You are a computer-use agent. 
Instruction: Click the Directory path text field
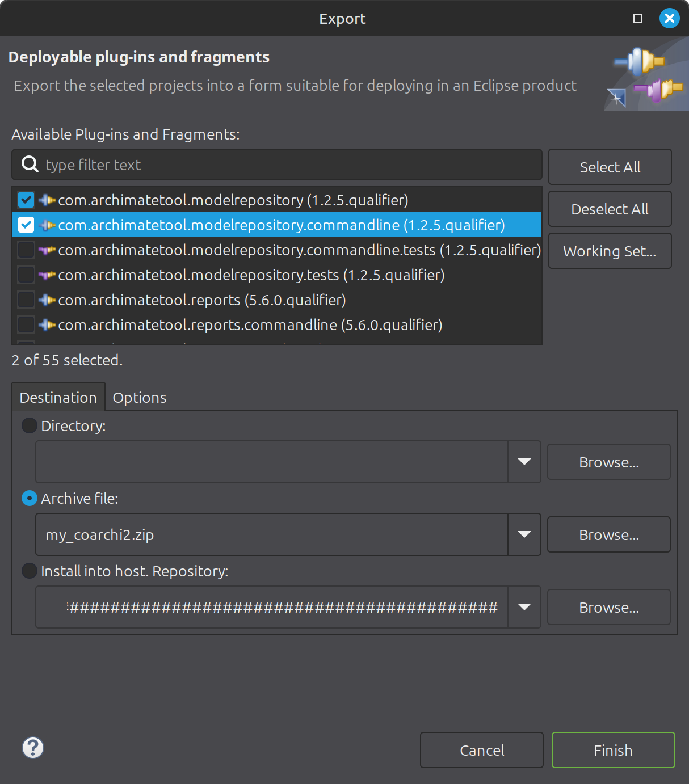pos(272,462)
